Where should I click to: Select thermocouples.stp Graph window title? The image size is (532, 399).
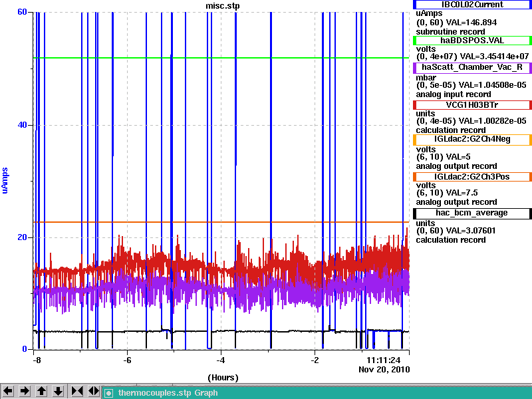(x=168, y=393)
